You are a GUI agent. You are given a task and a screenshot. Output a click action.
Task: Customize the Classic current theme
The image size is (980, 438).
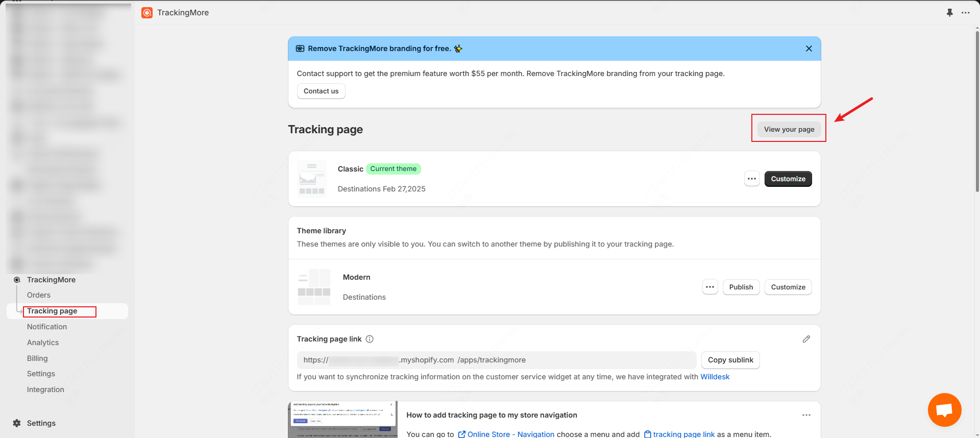click(x=788, y=179)
